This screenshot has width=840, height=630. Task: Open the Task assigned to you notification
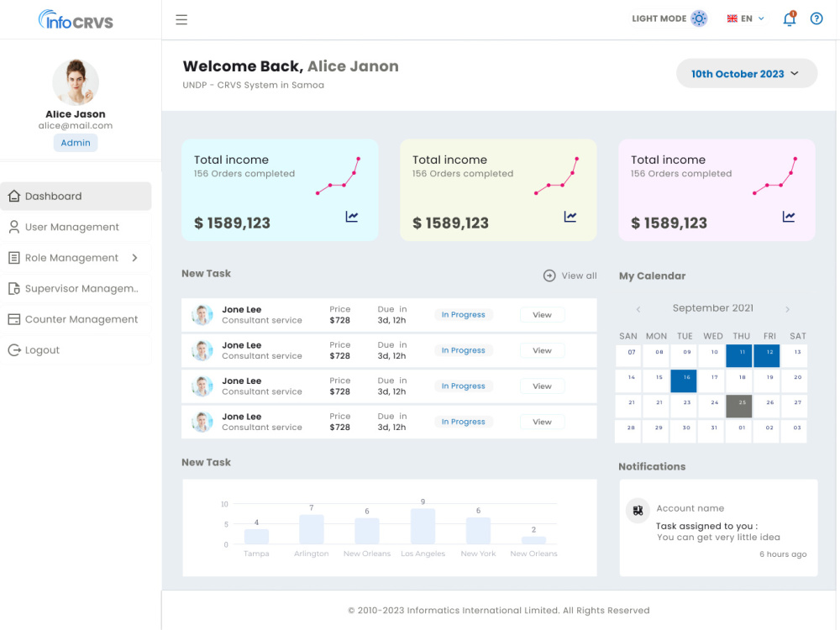coord(718,528)
